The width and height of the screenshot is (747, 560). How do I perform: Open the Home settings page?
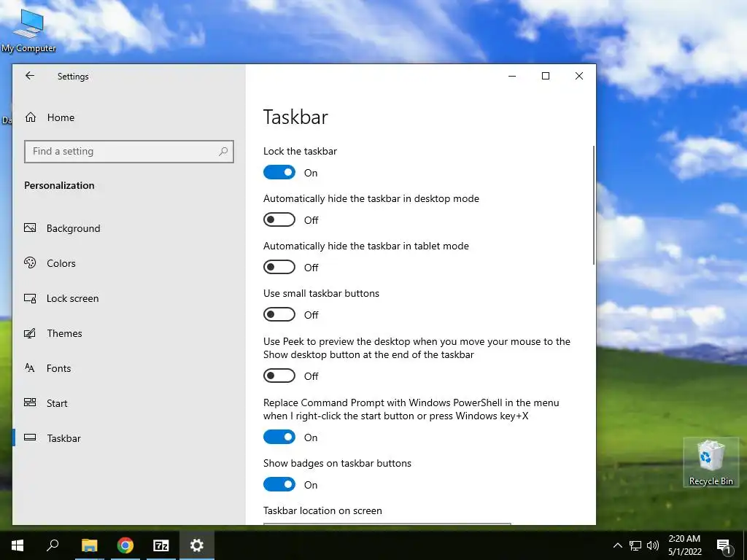[x=128, y=117]
